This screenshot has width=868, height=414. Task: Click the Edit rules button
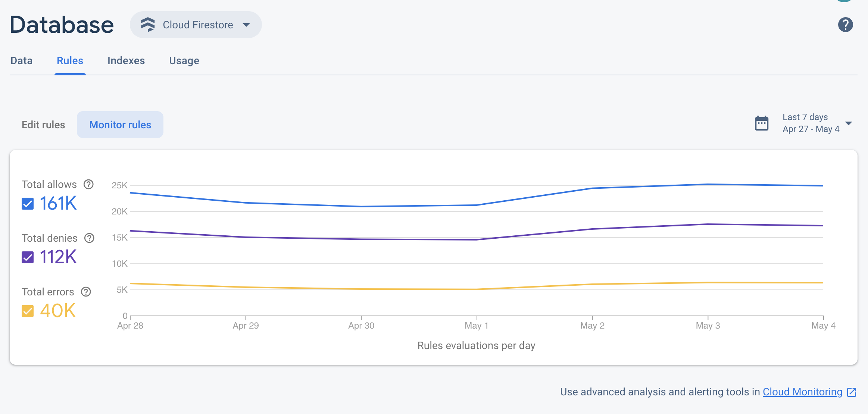point(43,125)
